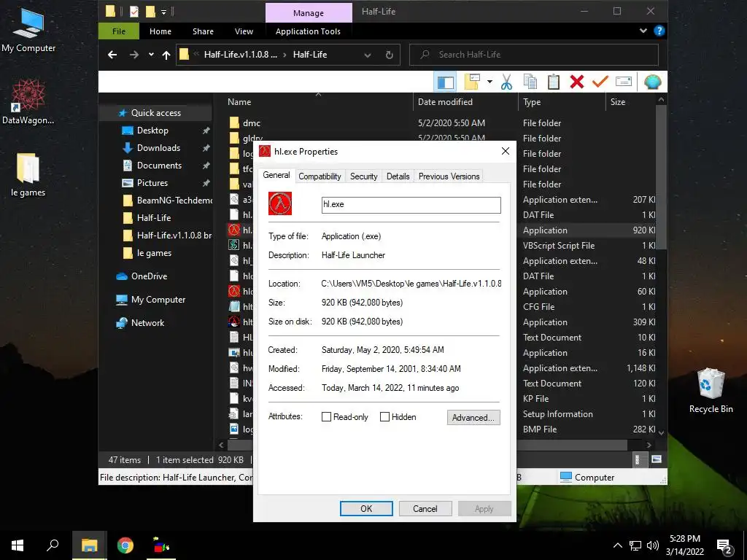The height and width of the screenshot is (560, 747).
Task: Click the E-mail envelope toolbar icon
Action: [x=624, y=82]
